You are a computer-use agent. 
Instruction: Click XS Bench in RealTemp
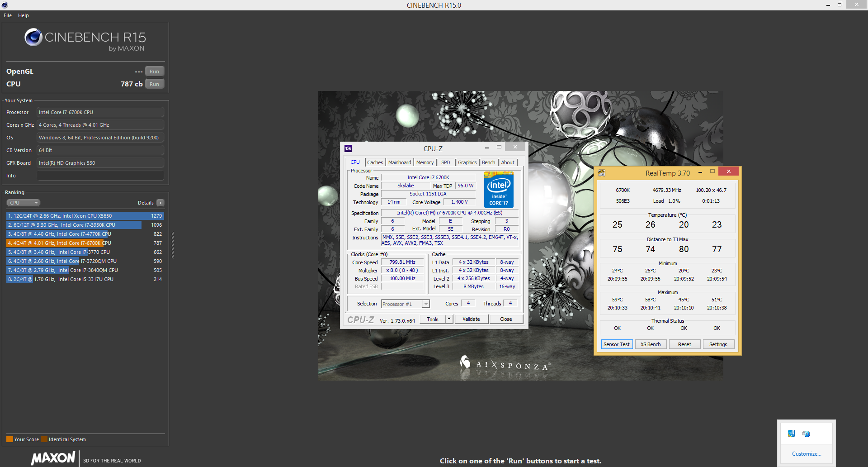pyautogui.click(x=651, y=344)
